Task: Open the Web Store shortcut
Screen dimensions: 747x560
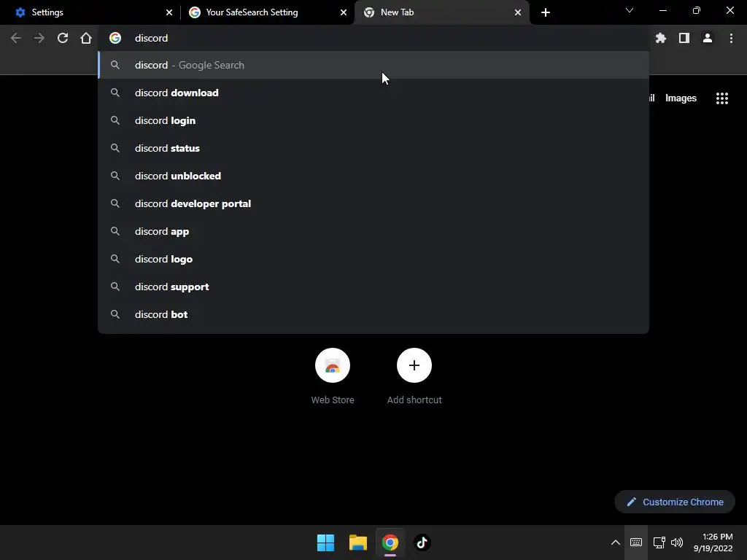Action: pos(333,376)
